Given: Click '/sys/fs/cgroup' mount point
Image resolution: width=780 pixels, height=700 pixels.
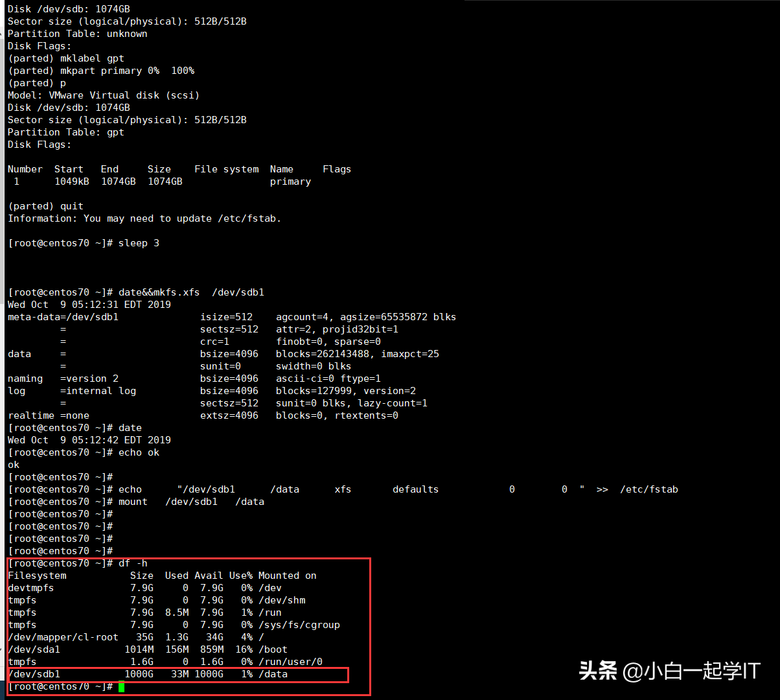Looking at the screenshot, I should (299, 625).
